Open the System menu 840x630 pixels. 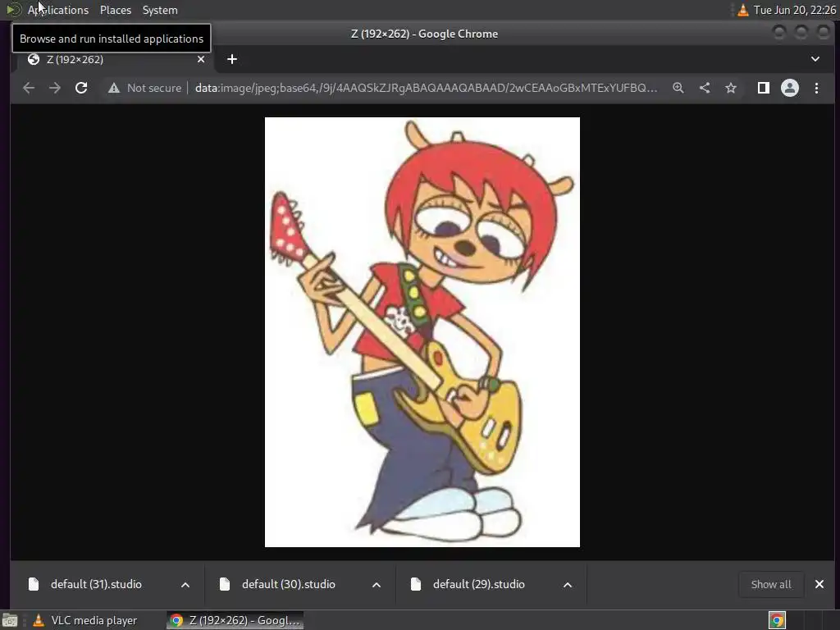[x=160, y=10]
